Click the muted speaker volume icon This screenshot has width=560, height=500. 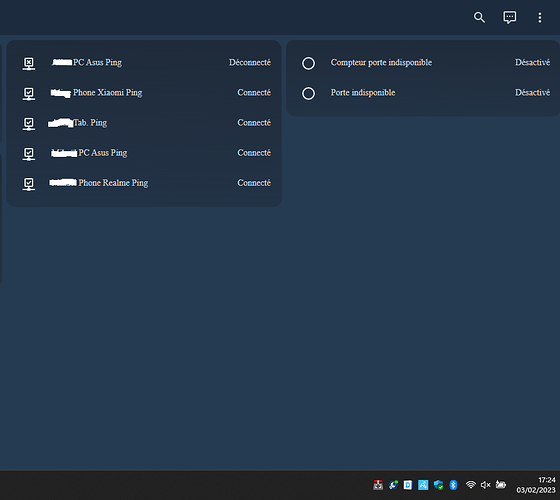pyautogui.click(x=485, y=485)
